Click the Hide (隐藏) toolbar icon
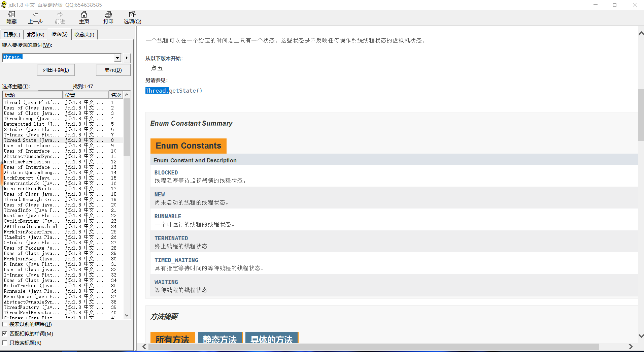The width and height of the screenshot is (644, 352). click(11, 14)
